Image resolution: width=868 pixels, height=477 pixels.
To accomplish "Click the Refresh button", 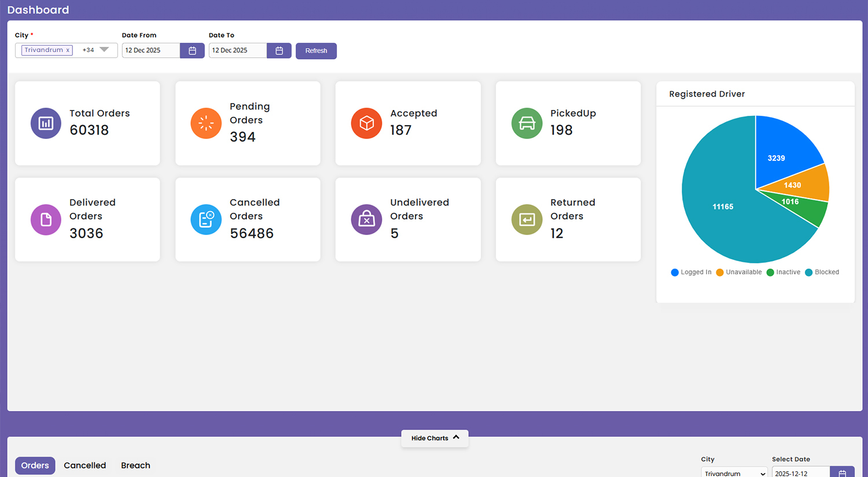I will point(316,51).
